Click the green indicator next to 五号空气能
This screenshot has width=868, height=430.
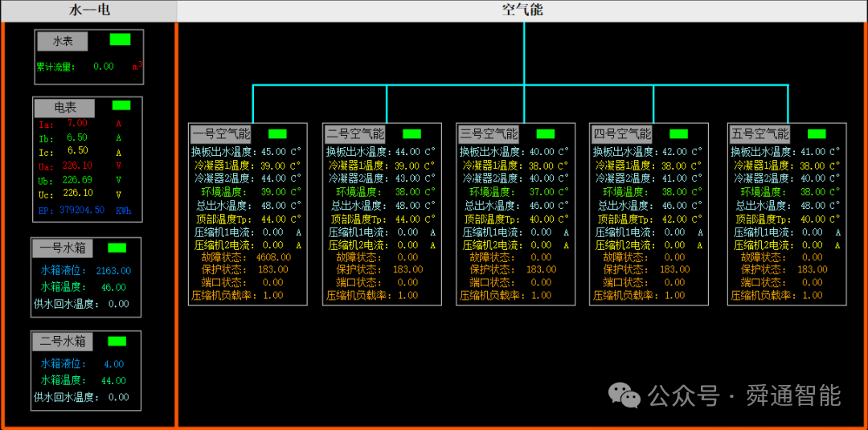click(817, 134)
